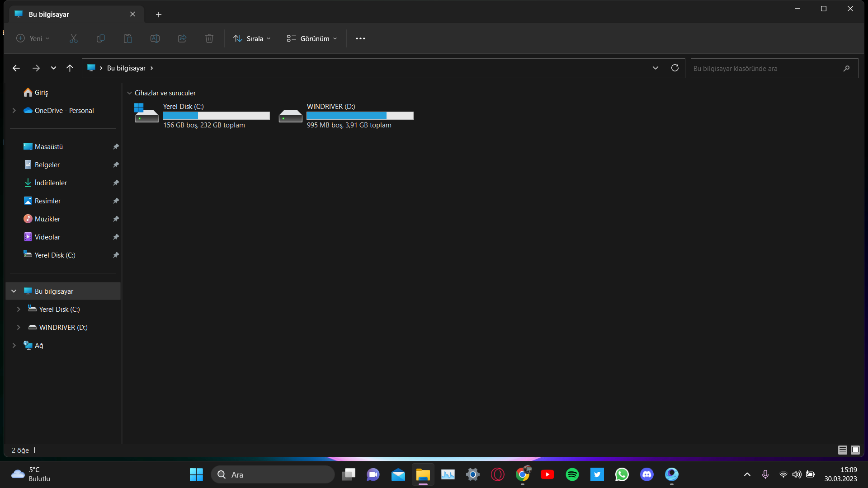Switch to details view in status bar

[842, 450]
